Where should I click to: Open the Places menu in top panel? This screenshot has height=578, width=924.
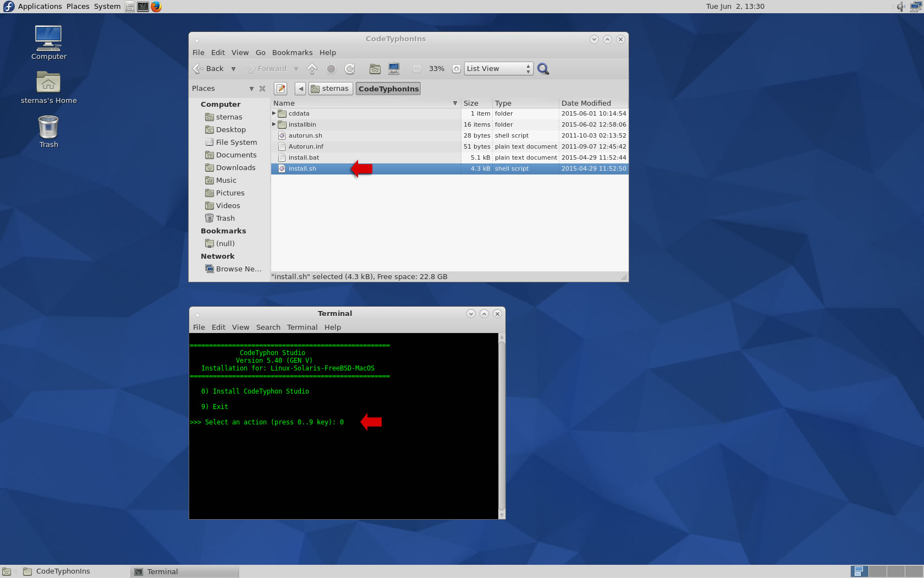(78, 7)
